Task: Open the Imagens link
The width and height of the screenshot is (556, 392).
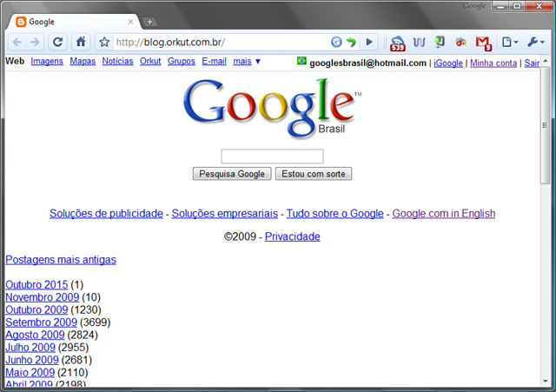Action: coord(47,62)
